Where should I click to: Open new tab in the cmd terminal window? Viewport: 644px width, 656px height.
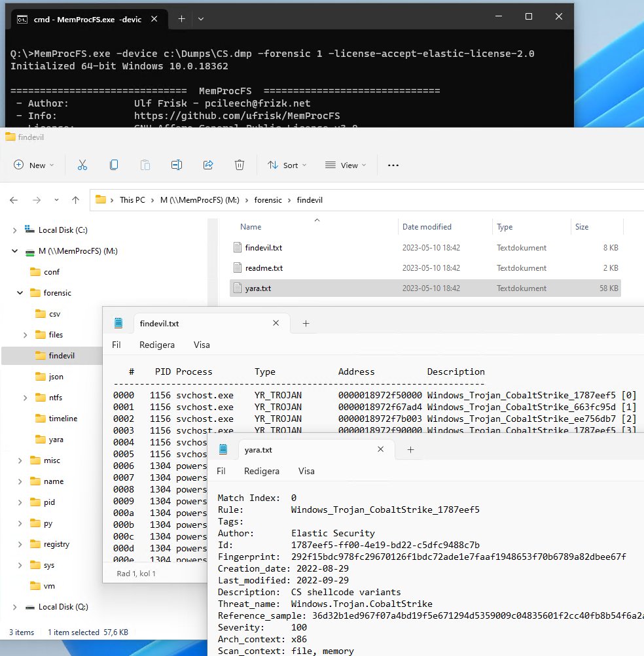(181, 19)
